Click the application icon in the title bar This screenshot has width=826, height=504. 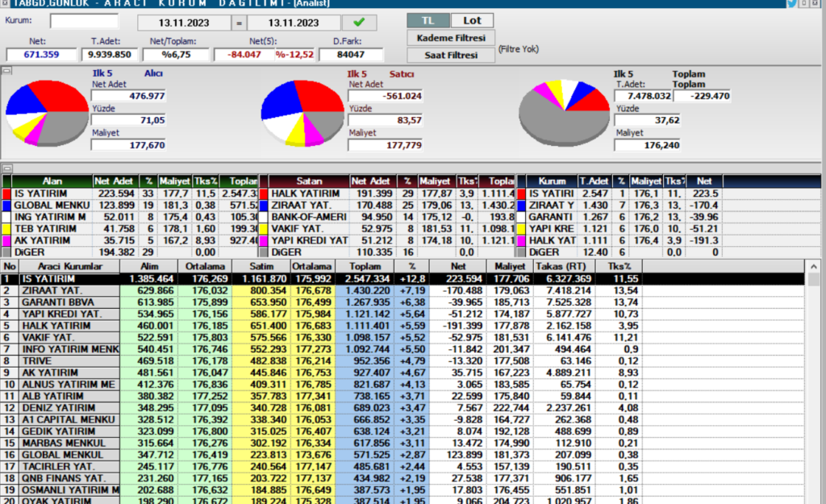pyautogui.click(x=6, y=3)
